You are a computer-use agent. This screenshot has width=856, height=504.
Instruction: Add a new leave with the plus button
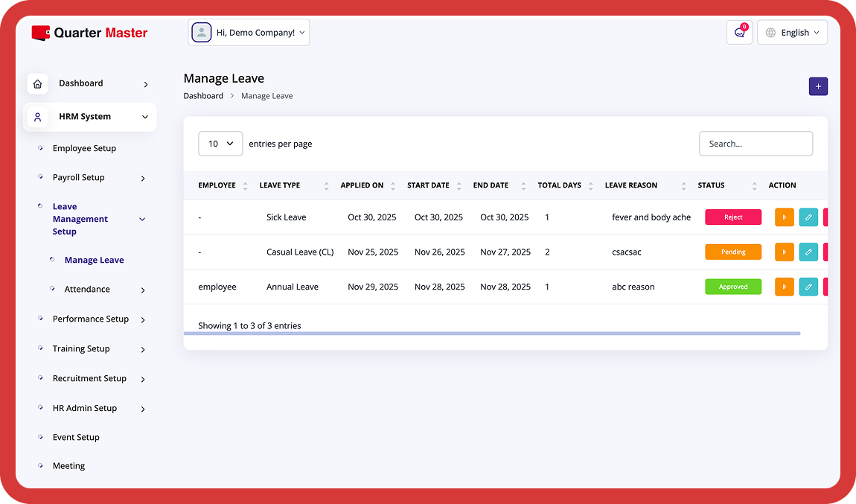point(818,86)
